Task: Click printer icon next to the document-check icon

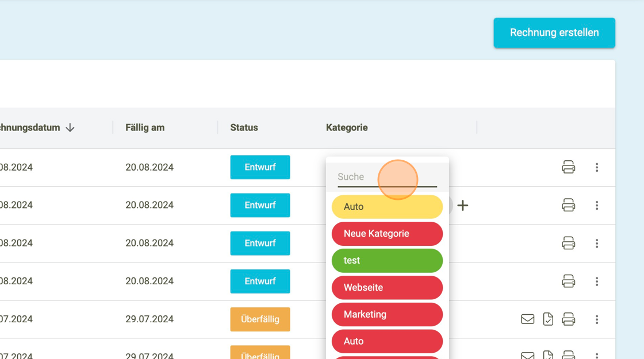Action: click(x=569, y=319)
